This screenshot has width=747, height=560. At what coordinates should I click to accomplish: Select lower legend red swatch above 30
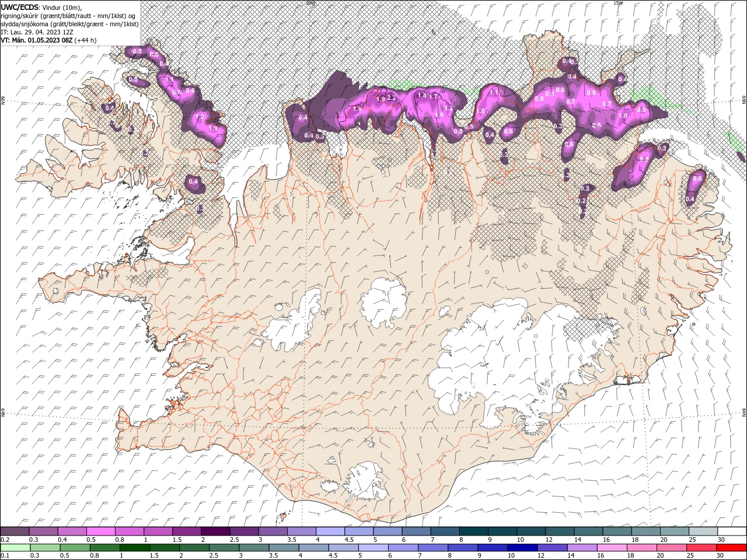[x=730, y=548]
